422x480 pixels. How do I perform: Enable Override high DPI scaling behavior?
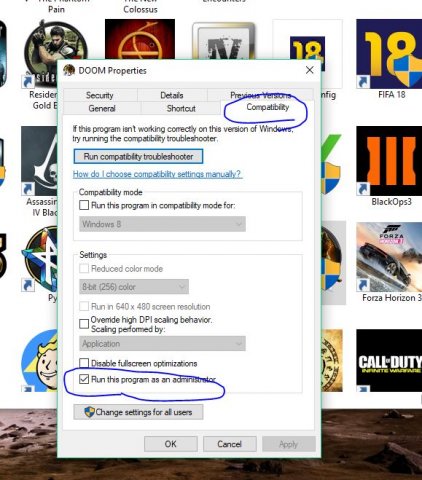click(x=84, y=324)
